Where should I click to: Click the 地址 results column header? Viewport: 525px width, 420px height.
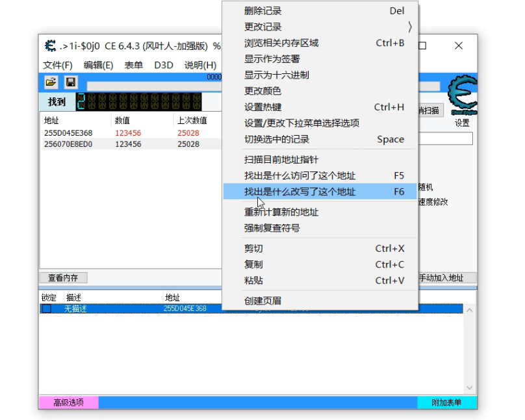pyautogui.click(x=51, y=120)
